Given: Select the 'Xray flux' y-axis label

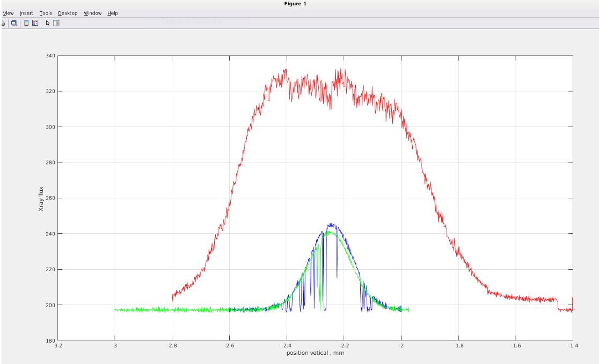Looking at the screenshot, I should pyautogui.click(x=41, y=198).
